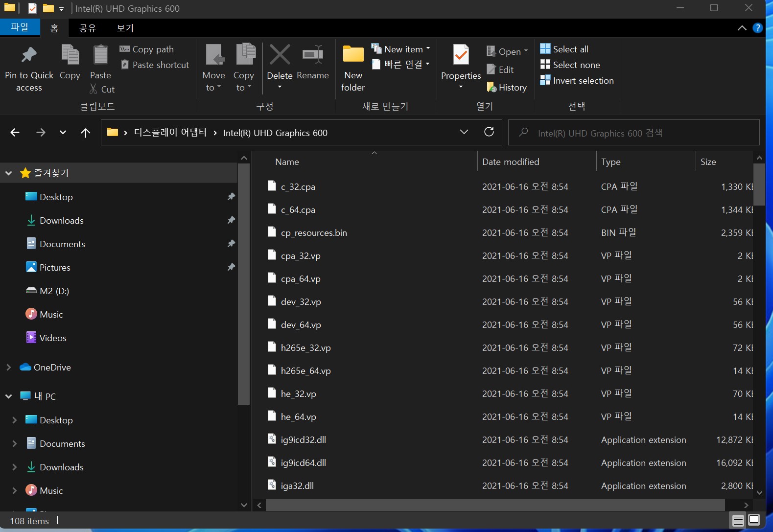
Task: Create a New folder
Action: click(x=353, y=69)
